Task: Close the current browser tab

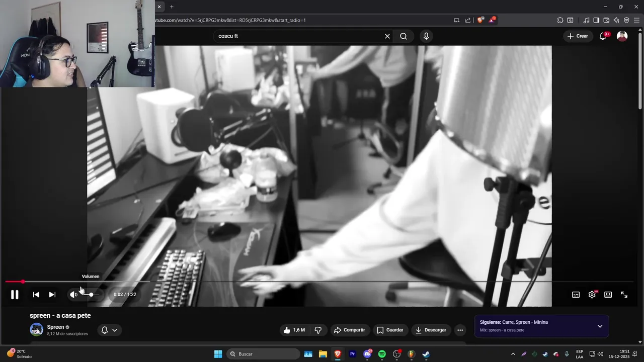Action: [159, 7]
